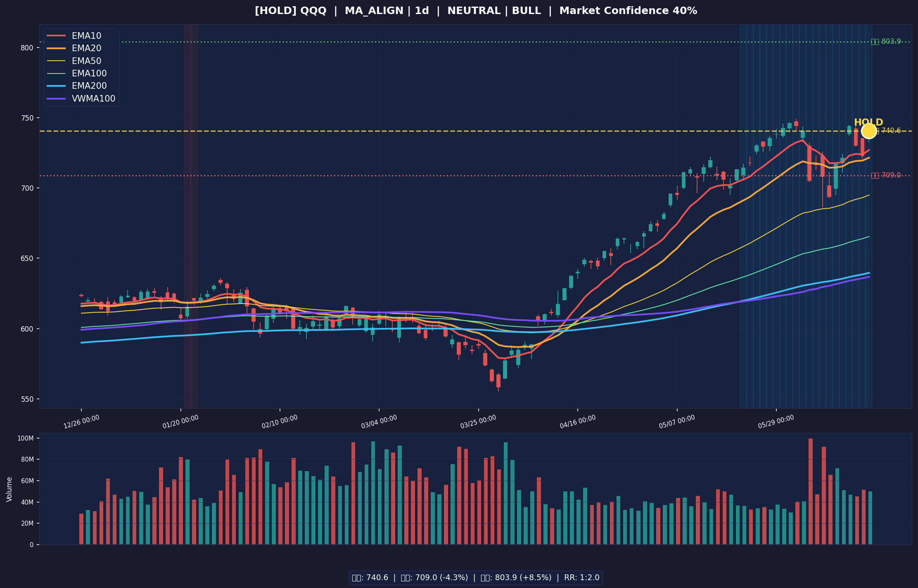Click the 700 price axis label

coord(27,188)
